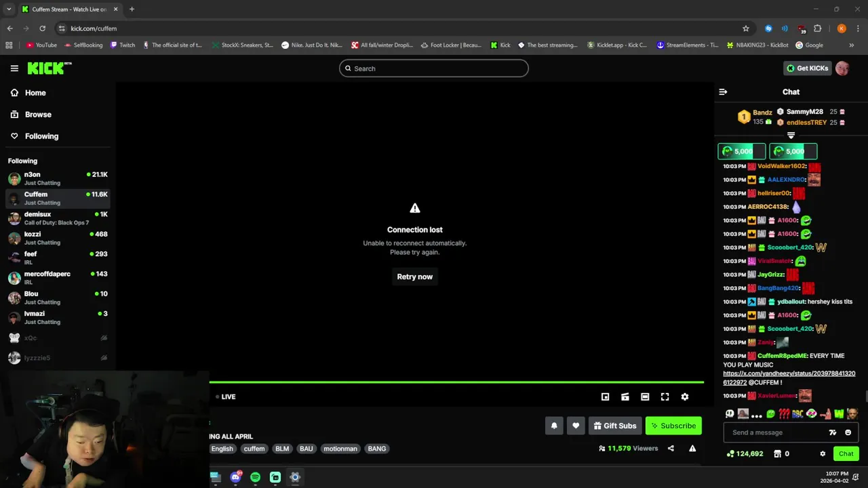Reload the page in Chrome

point(42,28)
